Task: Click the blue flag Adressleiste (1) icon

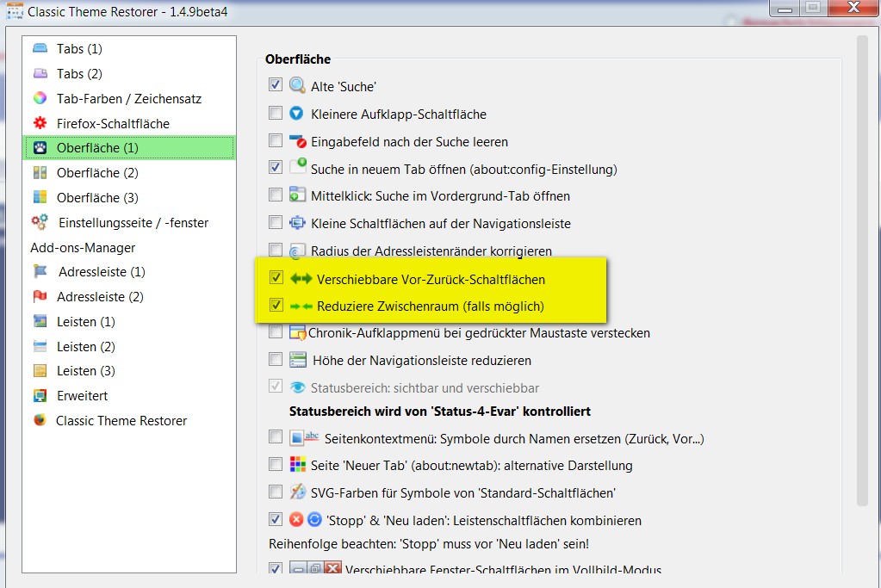Action: (40, 272)
